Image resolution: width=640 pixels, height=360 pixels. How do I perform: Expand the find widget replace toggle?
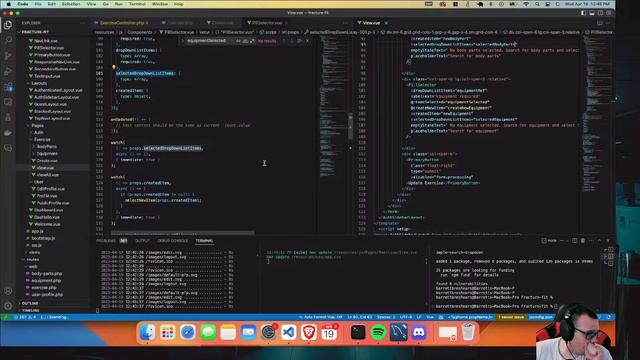[182, 41]
